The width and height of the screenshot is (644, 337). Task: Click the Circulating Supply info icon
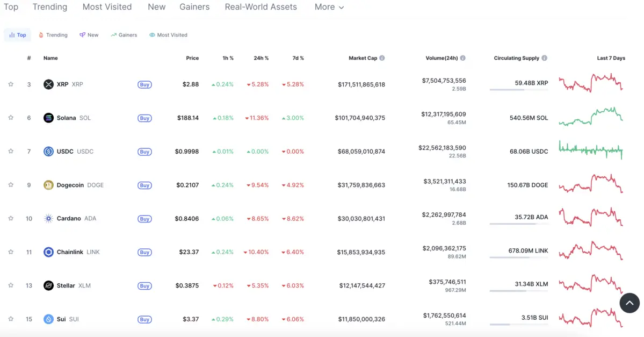[x=544, y=58]
